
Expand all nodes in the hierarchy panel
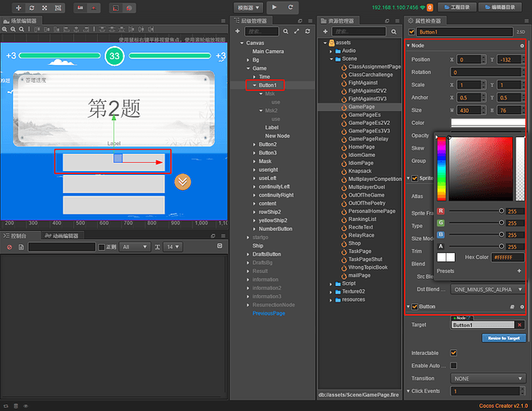coord(297,31)
